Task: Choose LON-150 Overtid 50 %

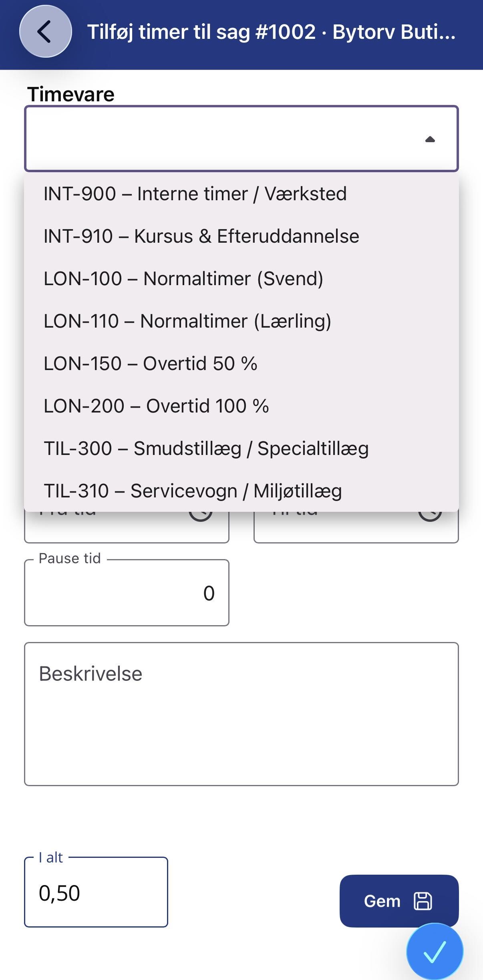Action: [x=241, y=364]
